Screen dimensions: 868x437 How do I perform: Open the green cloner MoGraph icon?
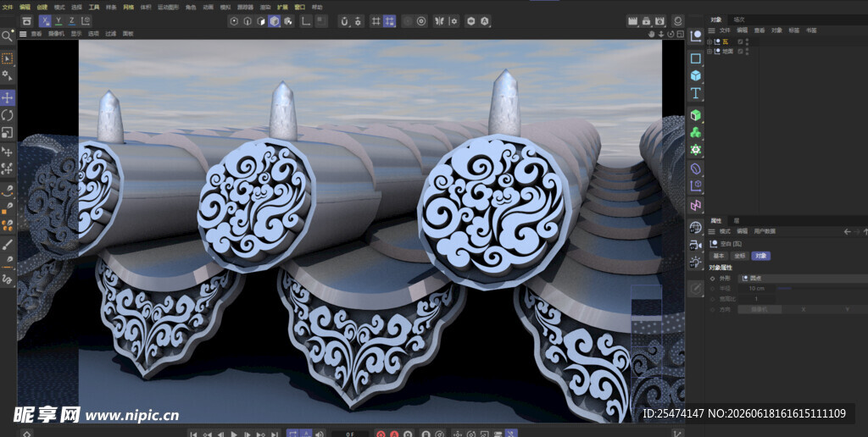click(x=696, y=132)
